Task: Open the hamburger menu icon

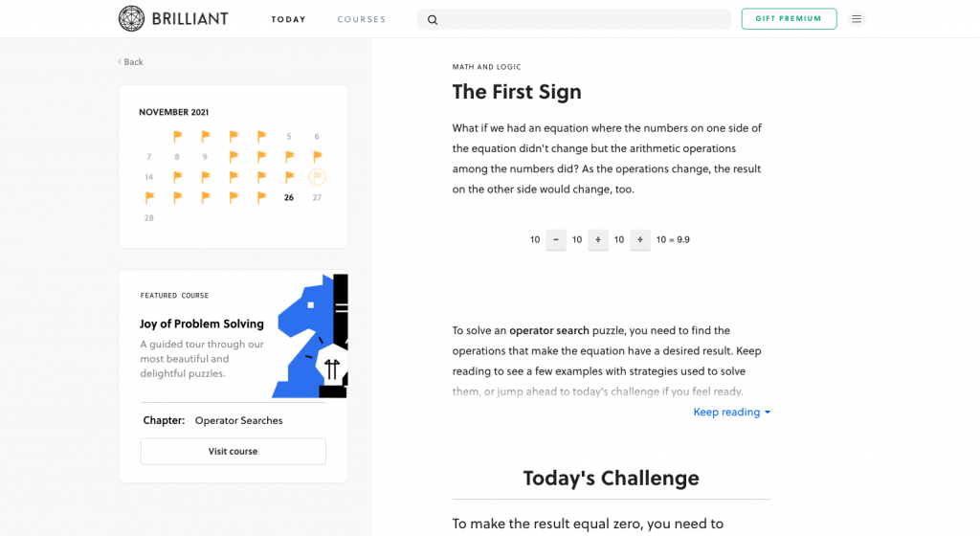Action: tap(857, 18)
